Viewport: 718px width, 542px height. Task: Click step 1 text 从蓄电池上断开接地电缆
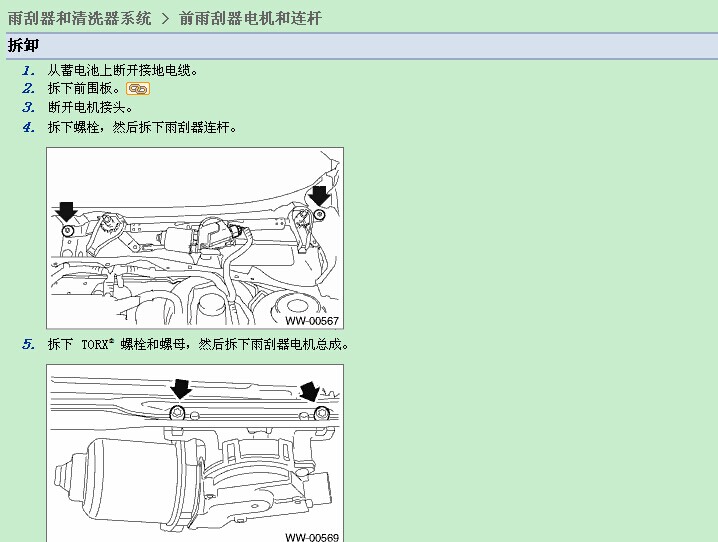(x=123, y=70)
